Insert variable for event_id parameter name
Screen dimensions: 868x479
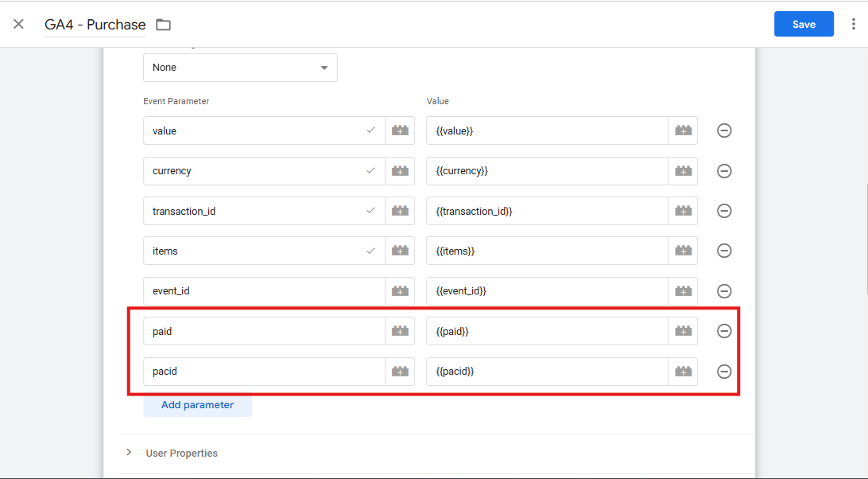pos(400,291)
